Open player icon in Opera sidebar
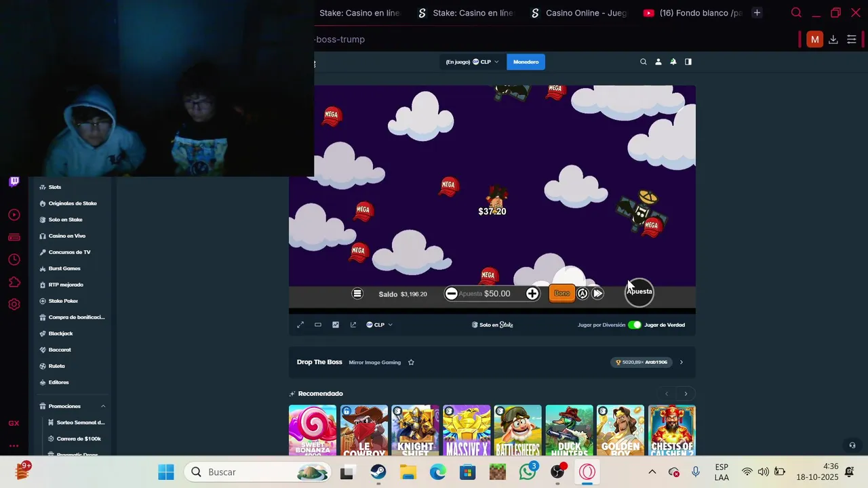 point(14,215)
